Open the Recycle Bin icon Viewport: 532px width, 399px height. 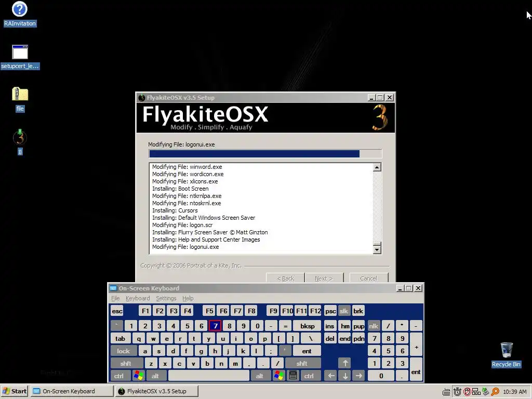pos(506,355)
